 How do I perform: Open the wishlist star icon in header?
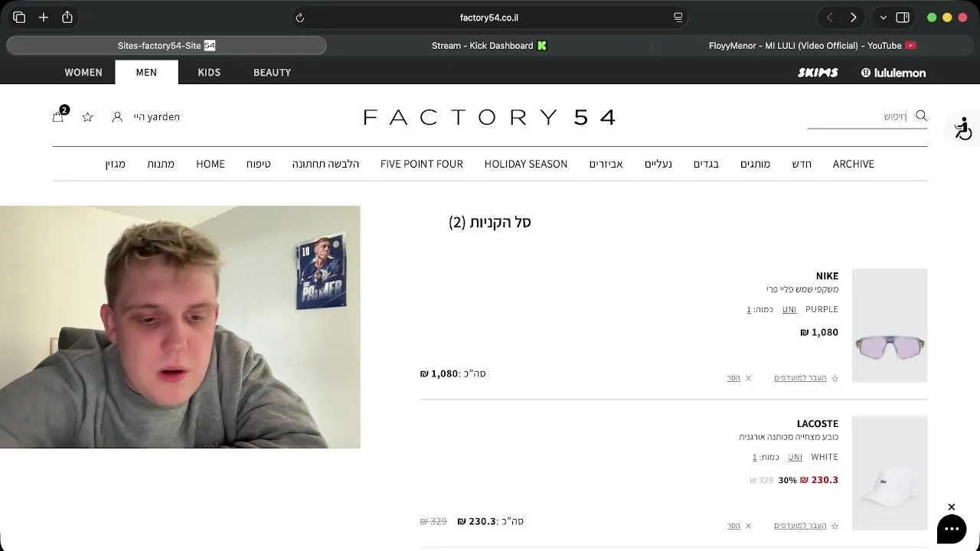(87, 117)
